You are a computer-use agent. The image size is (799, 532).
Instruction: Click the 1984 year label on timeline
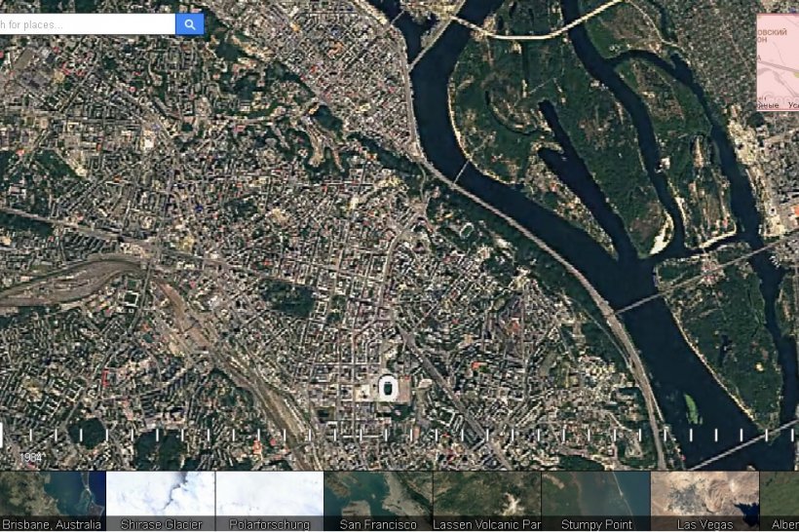tap(31, 456)
